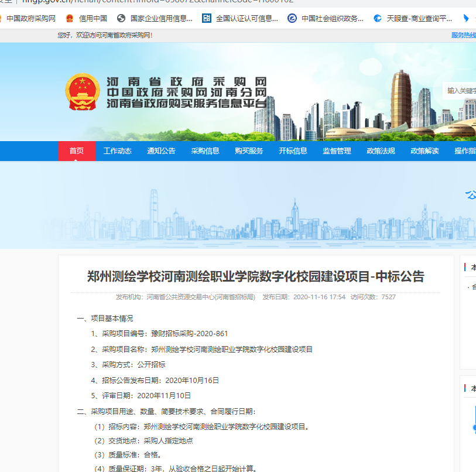Click the (1) 招标内容 line
Screen dimensions: 476x472
pyautogui.click(x=203, y=427)
